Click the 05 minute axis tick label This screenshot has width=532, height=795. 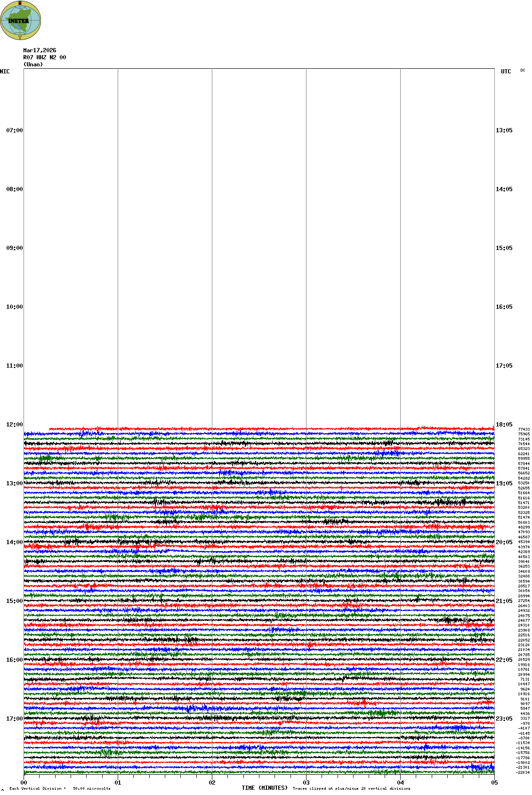point(494,783)
